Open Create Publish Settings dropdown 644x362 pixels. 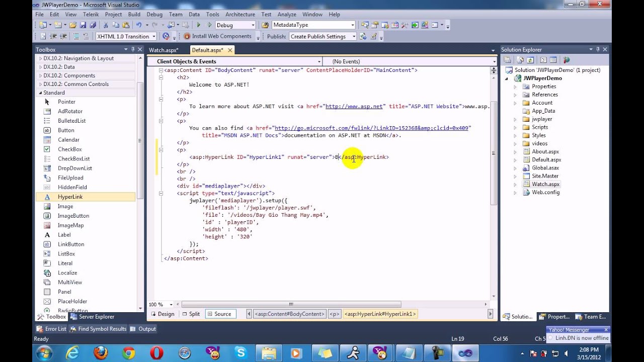point(354,36)
